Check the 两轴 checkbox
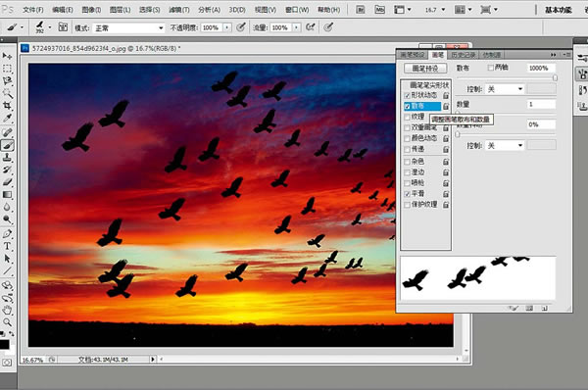Viewport: 588px width, 390px height. pyautogui.click(x=491, y=68)
